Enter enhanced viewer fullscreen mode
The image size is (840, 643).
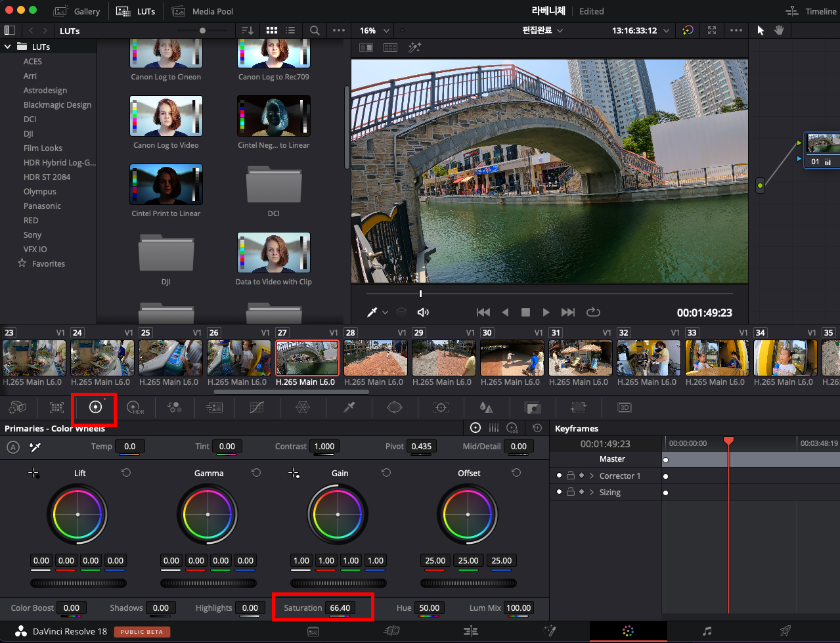coord(712,30)
